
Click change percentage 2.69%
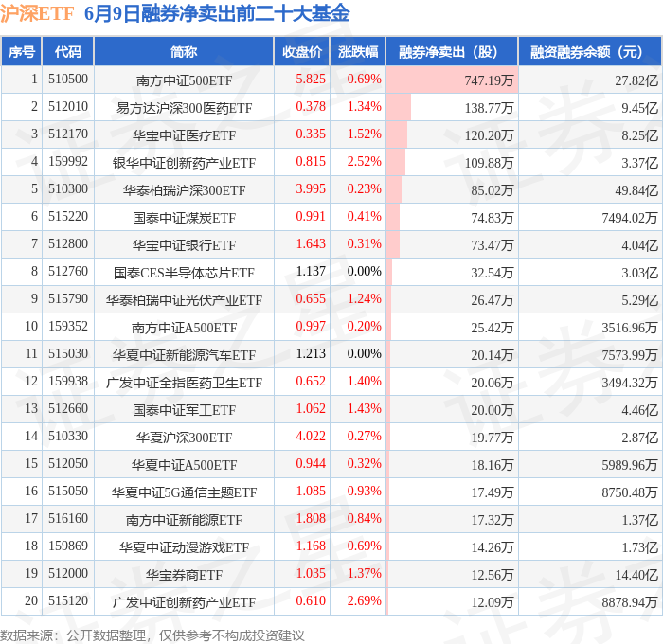(x=364, y=601)
